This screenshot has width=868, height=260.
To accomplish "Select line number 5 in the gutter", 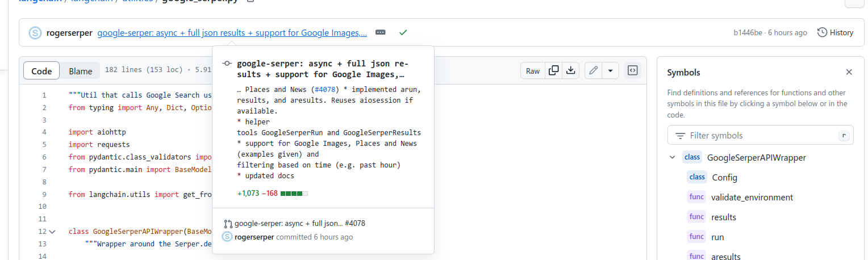I will click(x=44, y=145).
